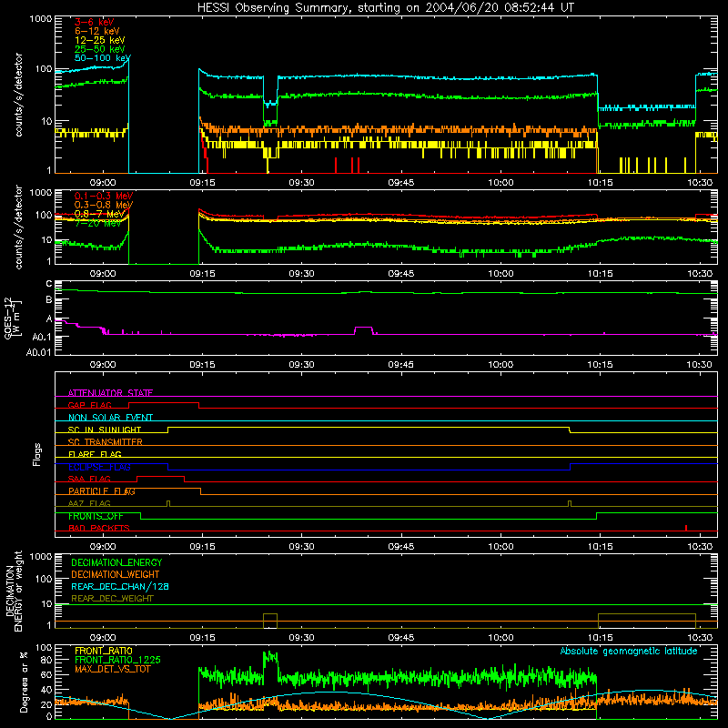This screenshot has height=728, width=728.
Task: Click the B flux class tick label
Action: coord(49,300)
